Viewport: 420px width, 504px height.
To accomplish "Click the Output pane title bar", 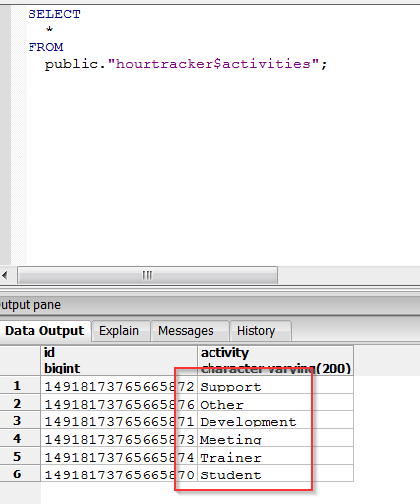I will coord(210,305).
